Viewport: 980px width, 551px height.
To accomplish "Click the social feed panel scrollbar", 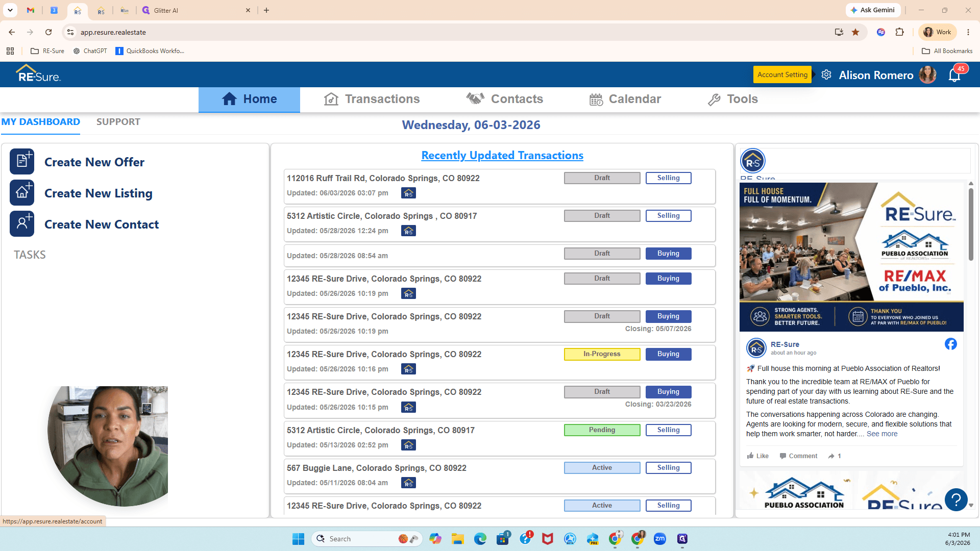I will [x=971, y=224].
